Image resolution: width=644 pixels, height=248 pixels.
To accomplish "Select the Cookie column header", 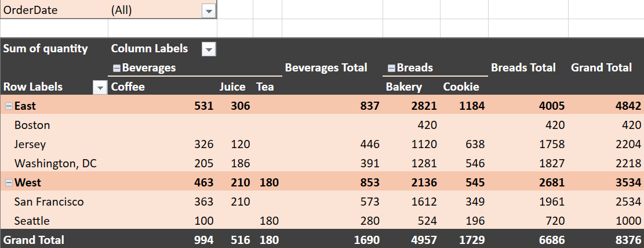I will pyautogui.click(x=461, y=87).
